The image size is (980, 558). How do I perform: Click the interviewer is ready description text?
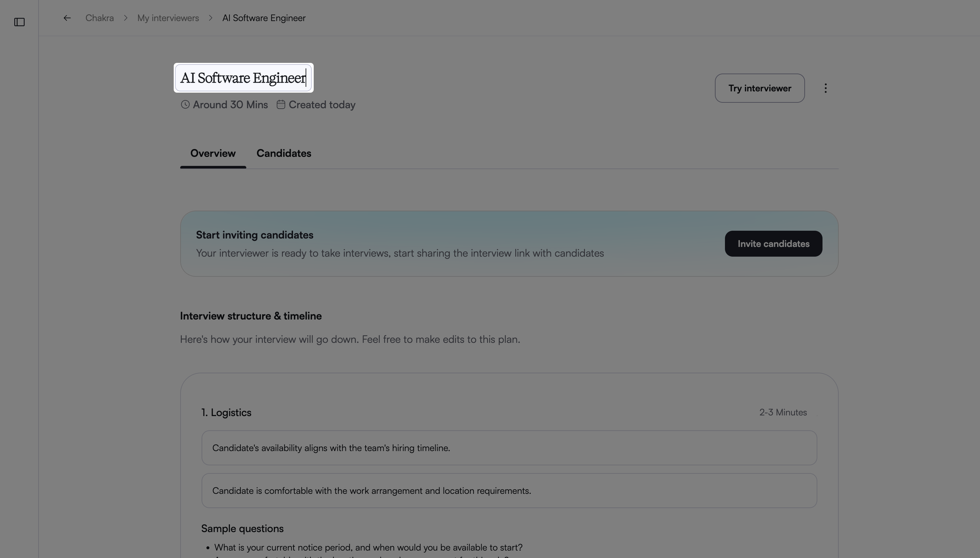(400, 253)
